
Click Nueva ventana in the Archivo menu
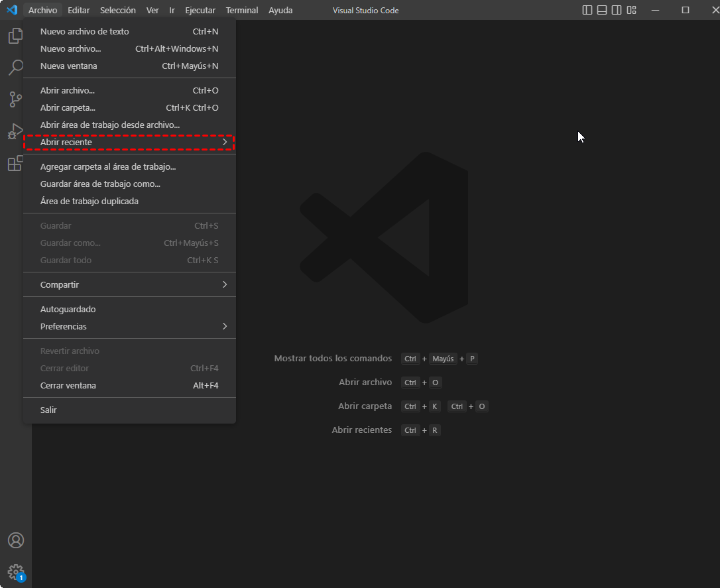[x=68, y=66]
